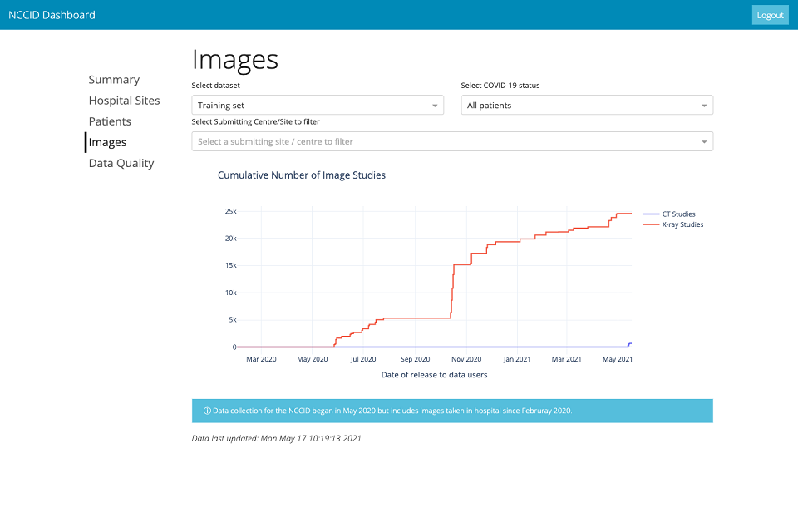The width and height of the screenshot is (798, 532).
Task: Click the info icon in blue banner
Action: point(207,411)
